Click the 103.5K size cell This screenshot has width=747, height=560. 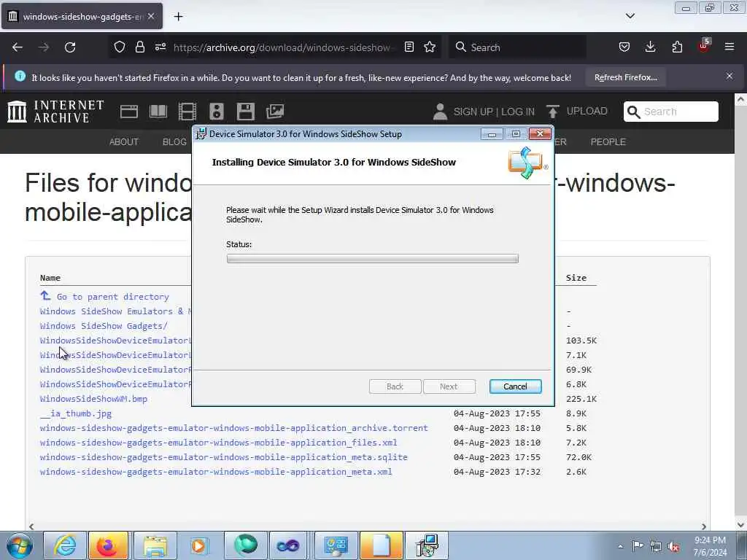[581, 341]
